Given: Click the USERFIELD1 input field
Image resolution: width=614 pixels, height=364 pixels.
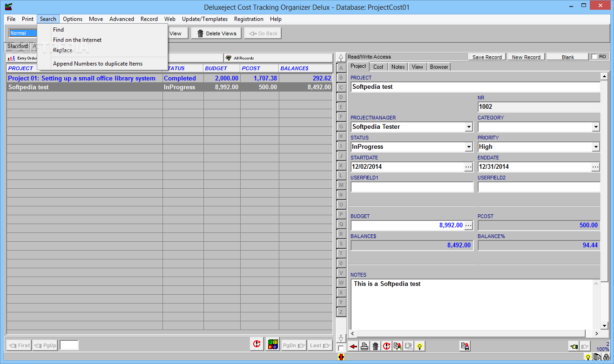Looking at the screenshot, I should pyautogui.click(x=412, y=187).
